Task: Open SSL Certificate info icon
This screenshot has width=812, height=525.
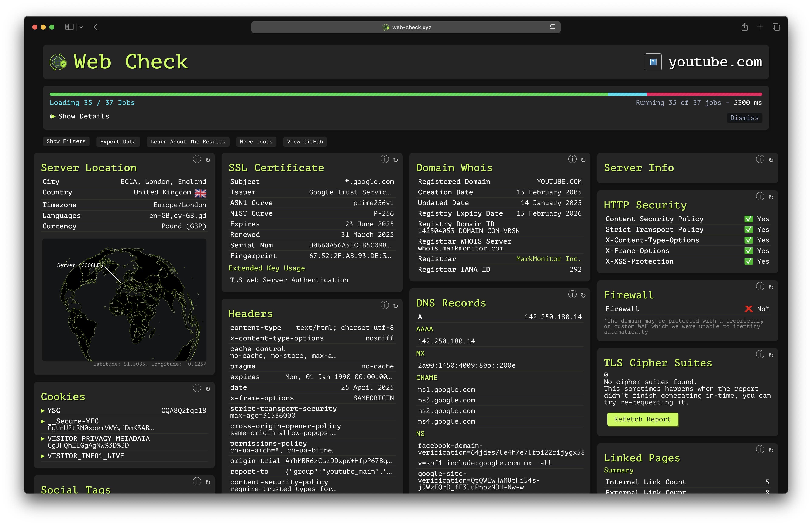Action: point(384,159)
